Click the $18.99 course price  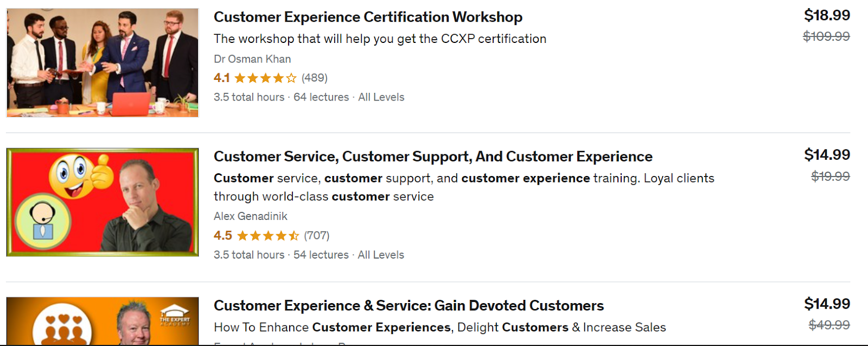coord(827,15)
